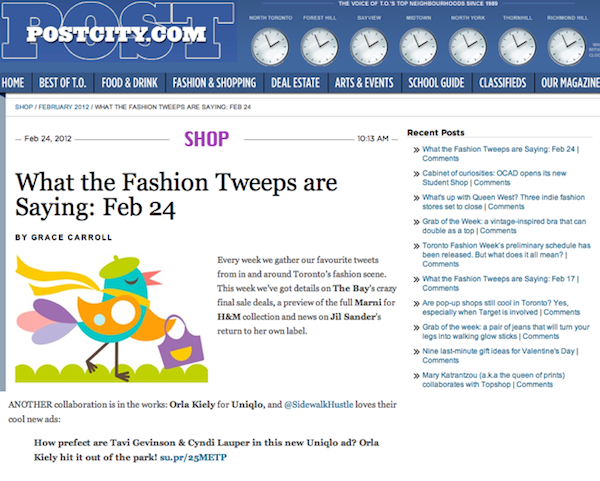
Task: Open the Best of T.O. menu
Action: click(x=63, y=82)
